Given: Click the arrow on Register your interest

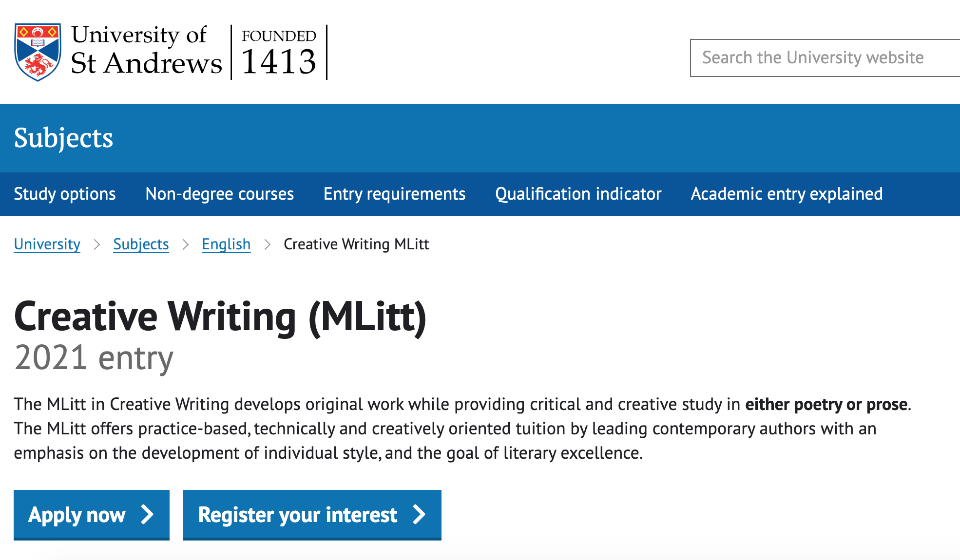Looking at the screenshot, I should click(419, 514).
